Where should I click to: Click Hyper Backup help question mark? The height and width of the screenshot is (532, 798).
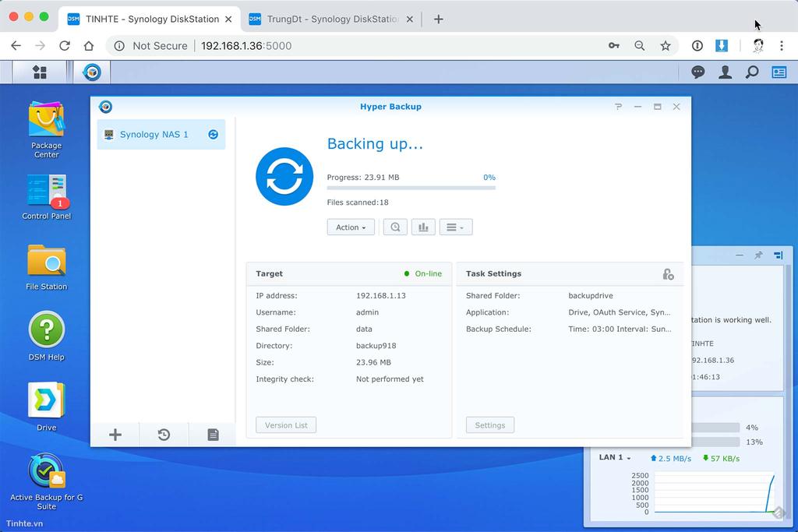[x=618, y=106]
